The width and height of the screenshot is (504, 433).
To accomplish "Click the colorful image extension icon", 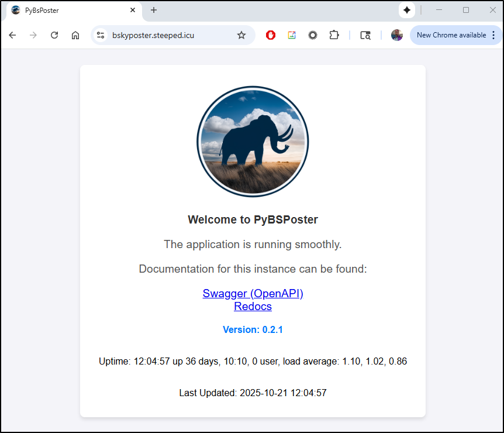I will tap(292, 35).
